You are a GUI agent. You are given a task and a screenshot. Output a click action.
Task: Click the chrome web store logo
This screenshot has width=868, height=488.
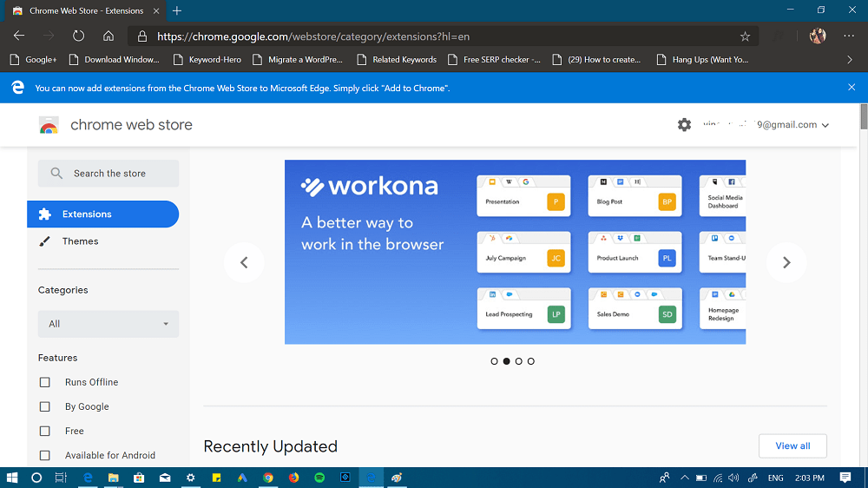point(49,125)
